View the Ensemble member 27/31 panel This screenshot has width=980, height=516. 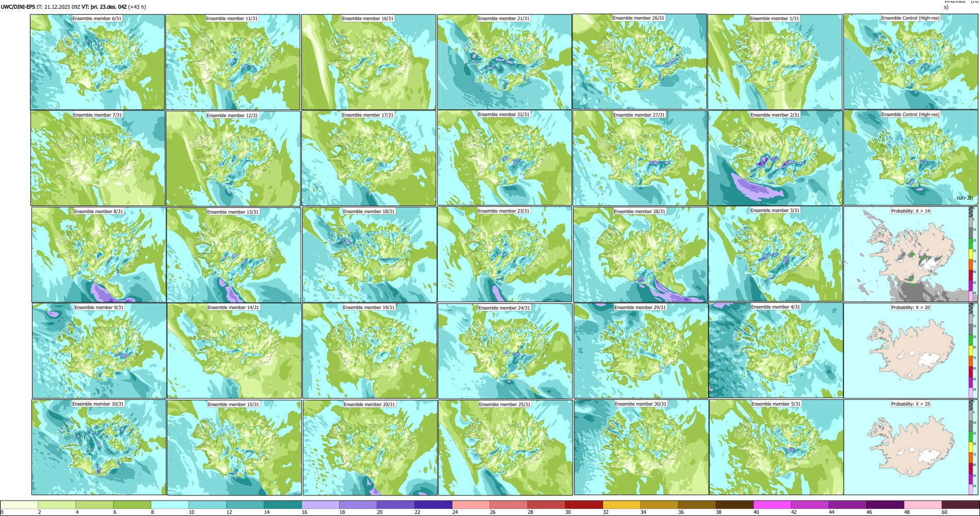coord(640,158)
